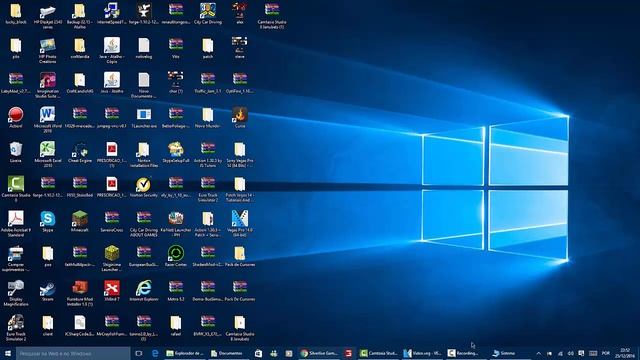
Task: Switch to Video.veg Vegas taskbar window
Action: (x=422, y=353)
